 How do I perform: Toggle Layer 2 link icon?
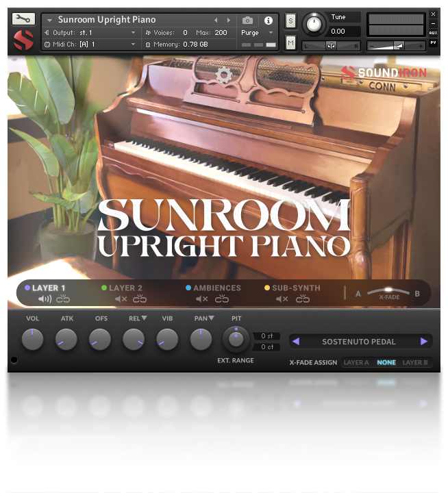tap(140, 299)
